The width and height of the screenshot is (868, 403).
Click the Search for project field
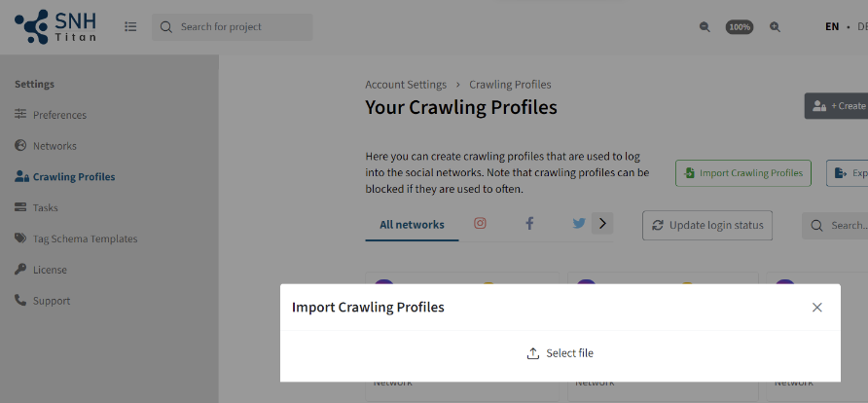233,27
